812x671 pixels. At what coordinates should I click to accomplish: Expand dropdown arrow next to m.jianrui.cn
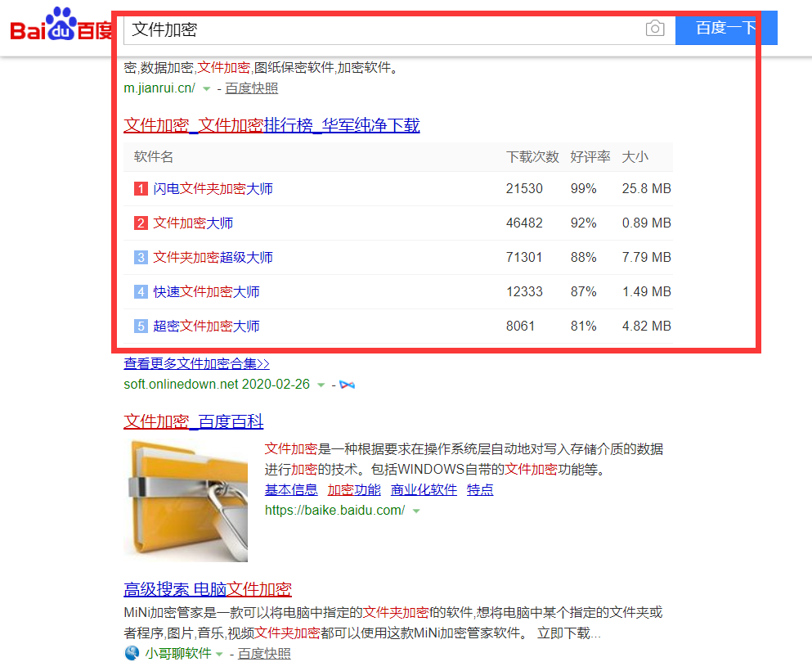[207, 88]
